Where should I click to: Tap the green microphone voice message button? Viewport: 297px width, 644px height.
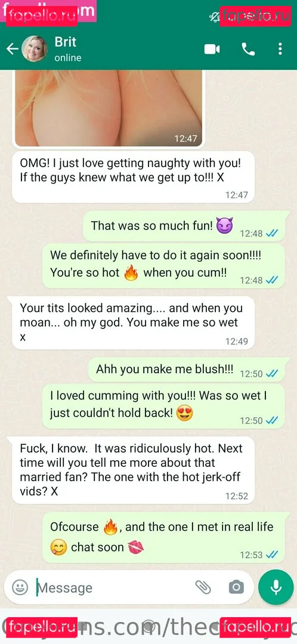tap(276, 587)
